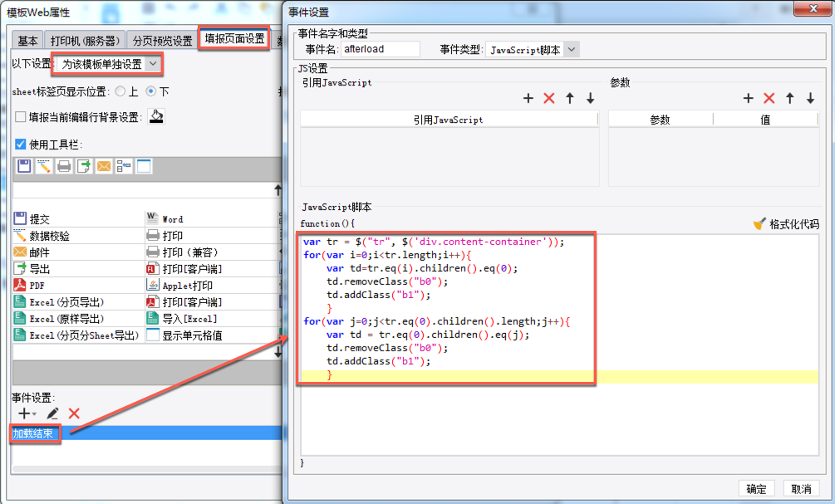
Task: Select sheet tab position 上 radio
Action: 120,91
